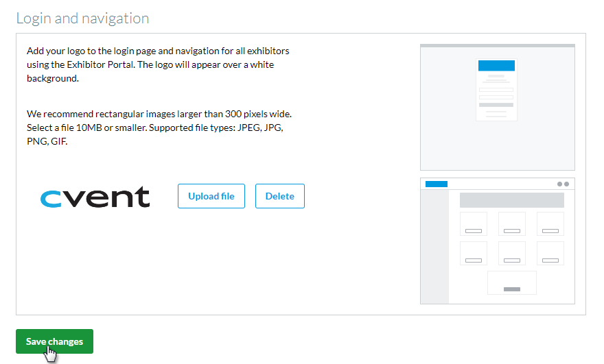
Task: Click bottom wide tile with dark gray bar
Action: click(x=511, y=282)
